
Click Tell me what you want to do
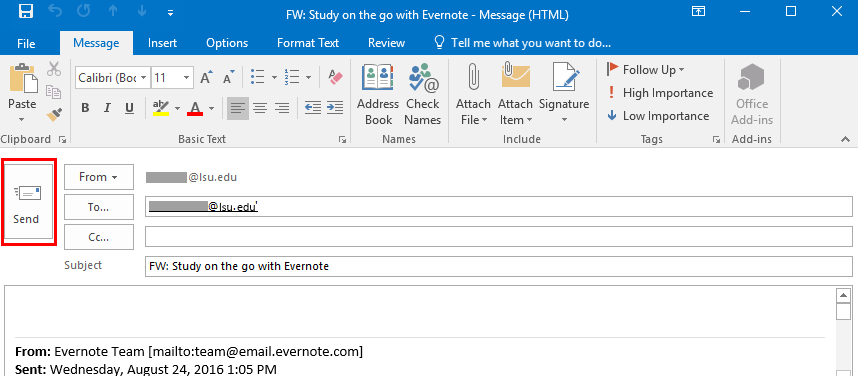pyautogui.click(x=522, y=43)
